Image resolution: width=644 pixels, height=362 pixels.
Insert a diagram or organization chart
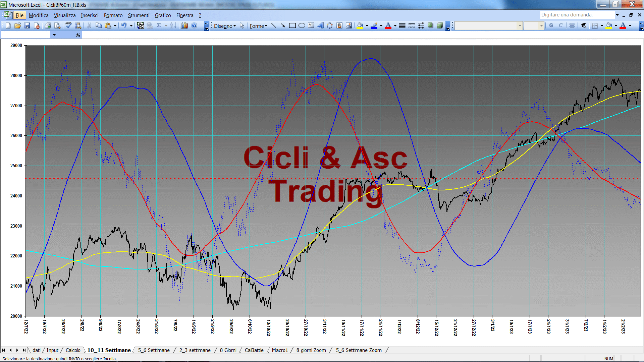pos(330,25)
